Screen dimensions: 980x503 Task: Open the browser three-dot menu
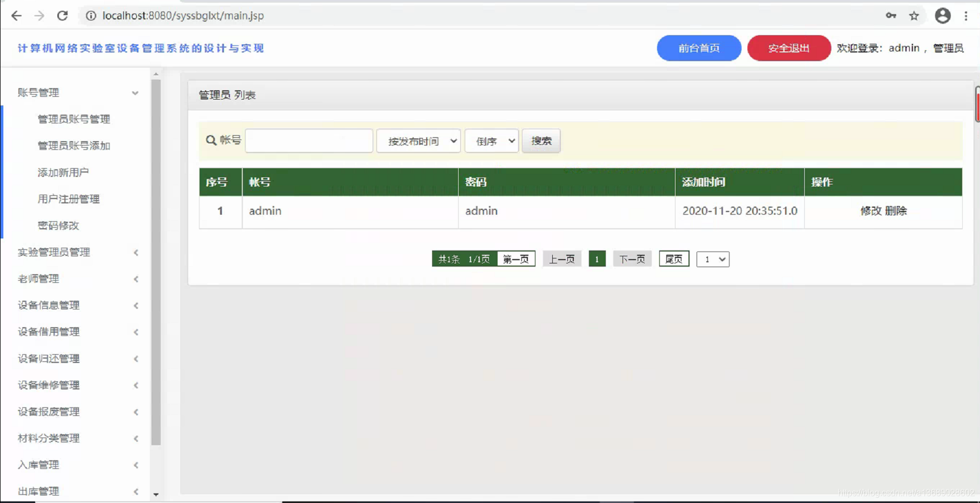[x=967, y=16]
